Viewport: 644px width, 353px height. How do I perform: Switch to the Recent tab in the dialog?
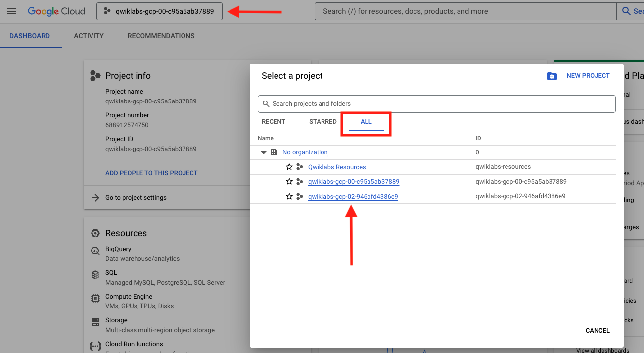[274, 122]
